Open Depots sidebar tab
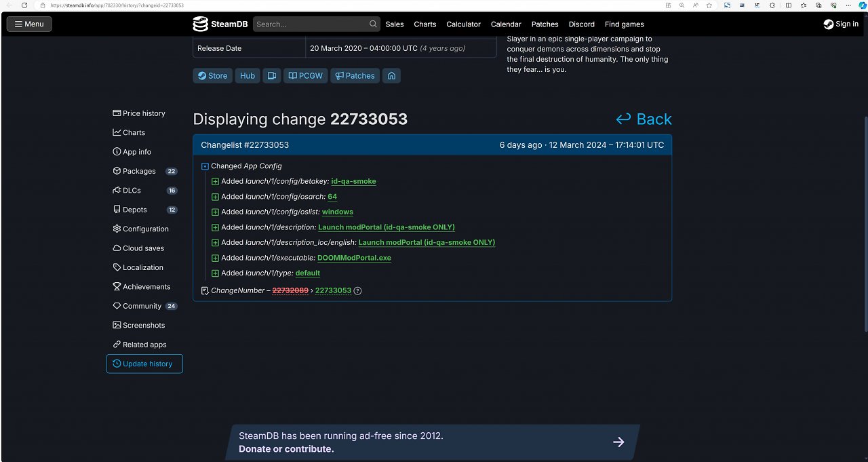The width and height of the screenshot is (868, 462). [144, 210]
